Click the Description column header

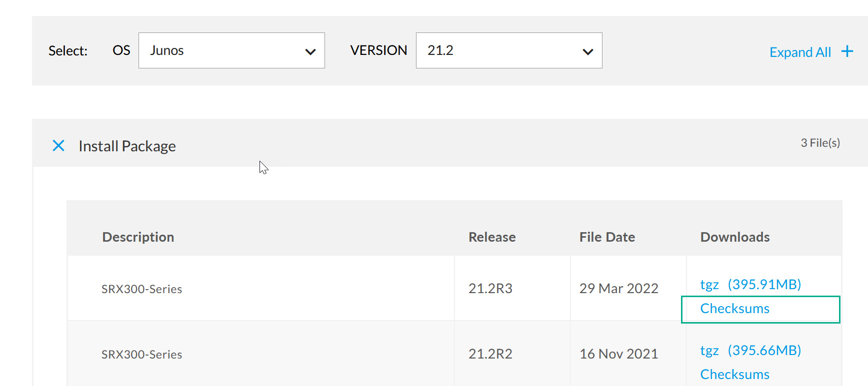pos(138,237)
